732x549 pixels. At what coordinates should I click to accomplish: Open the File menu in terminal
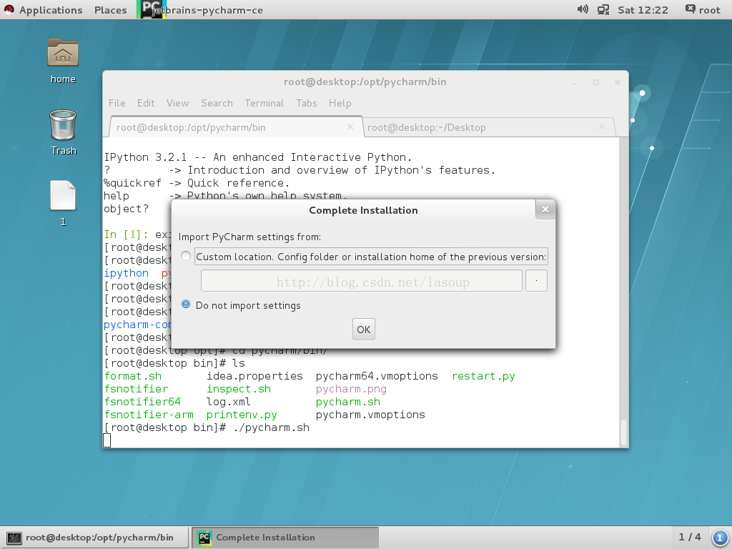point(117,103)
